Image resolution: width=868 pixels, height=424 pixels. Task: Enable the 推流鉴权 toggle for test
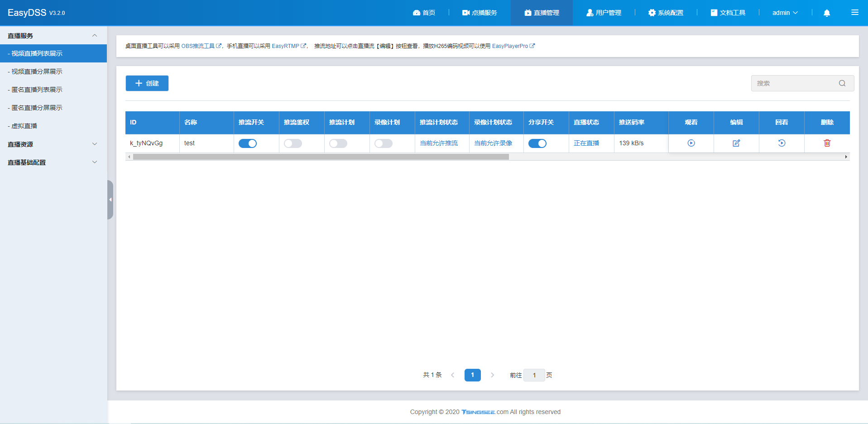click(x=293, y=143)
